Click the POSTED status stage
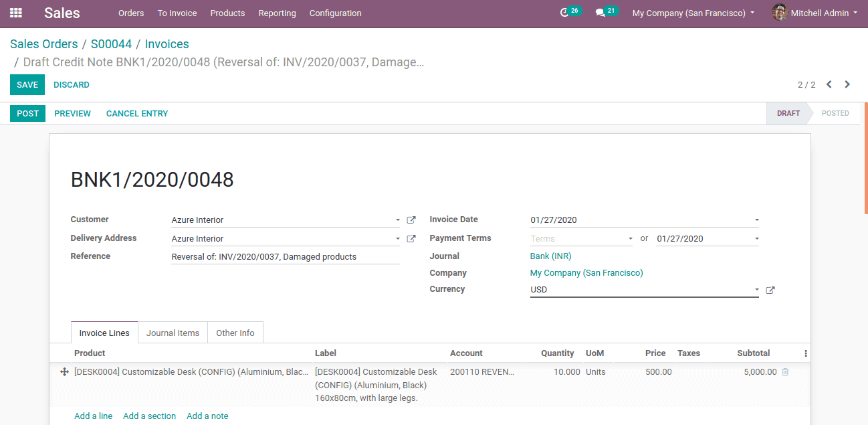 coord(835,113)
